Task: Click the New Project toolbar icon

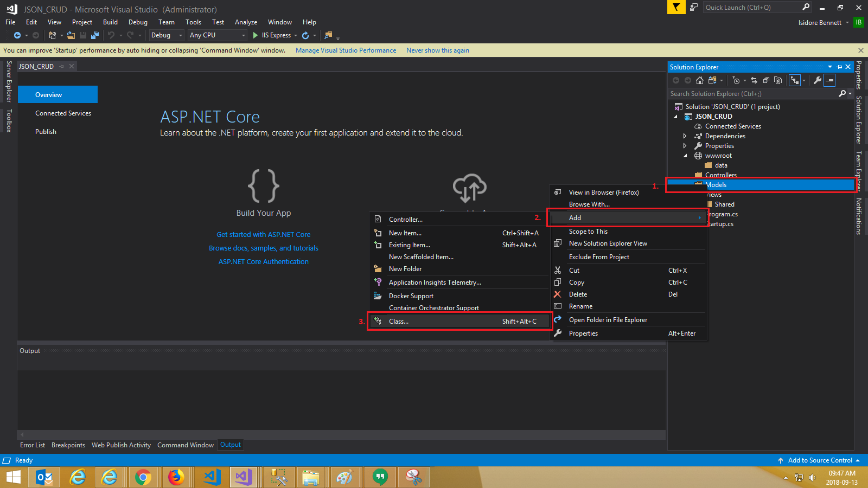Action: (x=52, y=35)
